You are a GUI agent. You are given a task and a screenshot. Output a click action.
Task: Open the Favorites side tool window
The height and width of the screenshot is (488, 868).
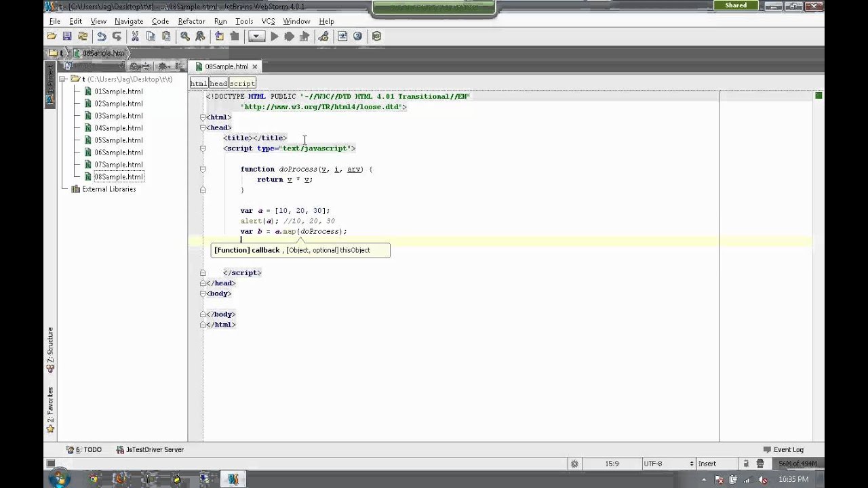[x=50, y=409]
